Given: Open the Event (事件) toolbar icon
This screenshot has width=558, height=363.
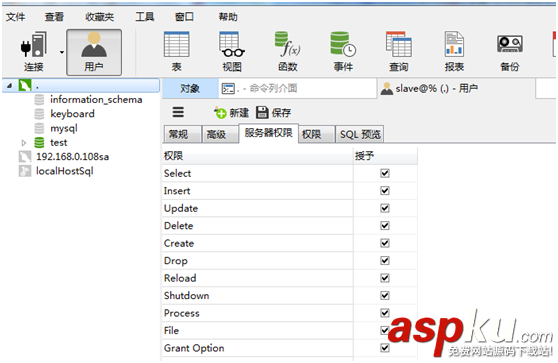Looking at the screenshot, I should (343, 52).
